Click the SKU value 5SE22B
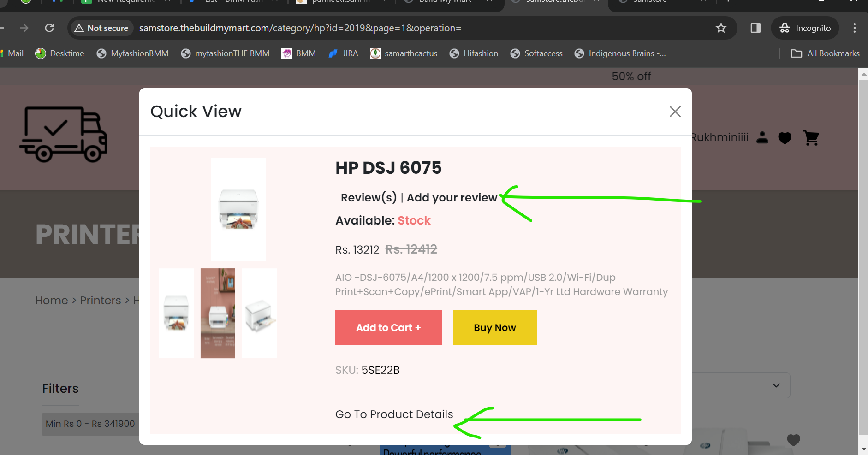Screen dimensions: 868x455 coord(380,370)
